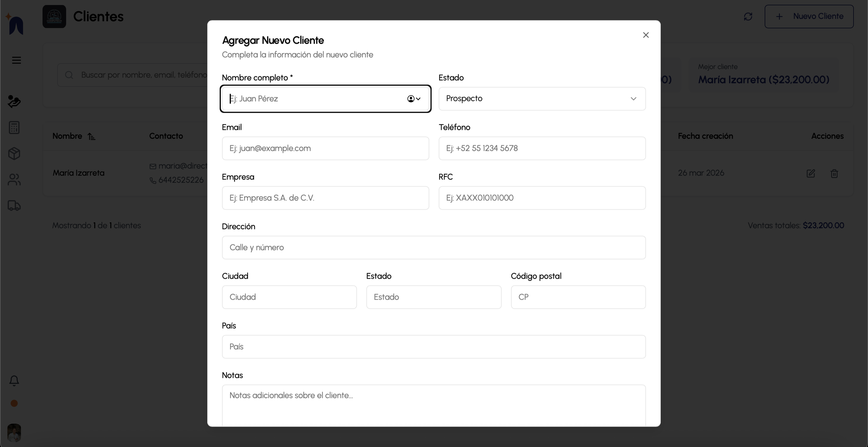Open the user avatar at sidebar bottom
This screenshot has width=868, height=447.
[x=14, y=433]
